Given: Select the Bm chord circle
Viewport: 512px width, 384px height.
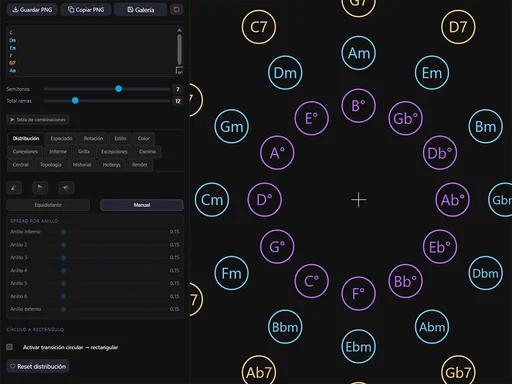Looking at the screenshot, I should [x=486, y=126].
